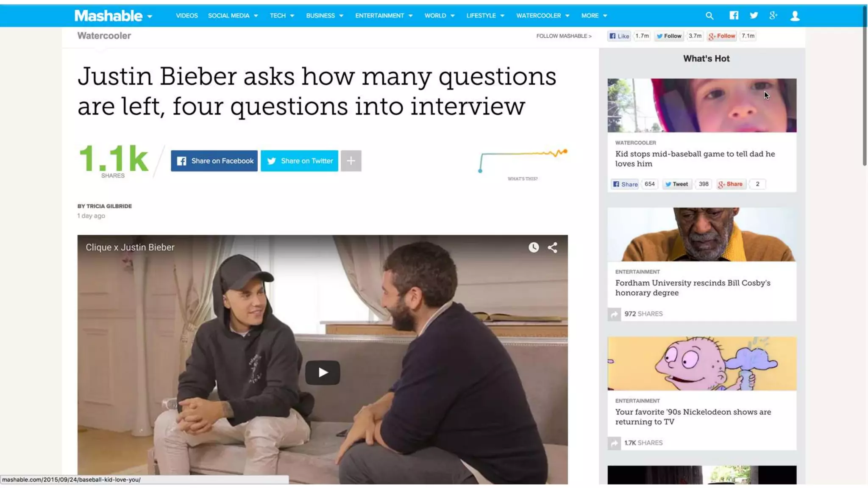Expand the plus button for more share options
868x488 pixels.
point(351,161)
